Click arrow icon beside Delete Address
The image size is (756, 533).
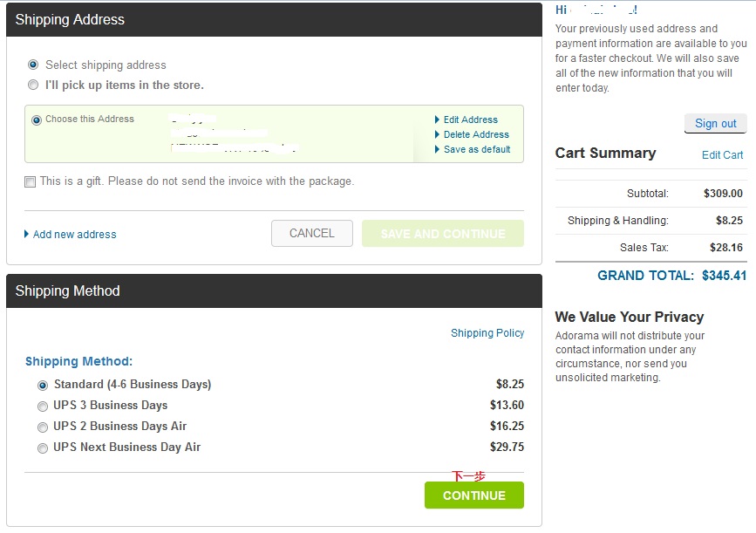click(437, 135)
